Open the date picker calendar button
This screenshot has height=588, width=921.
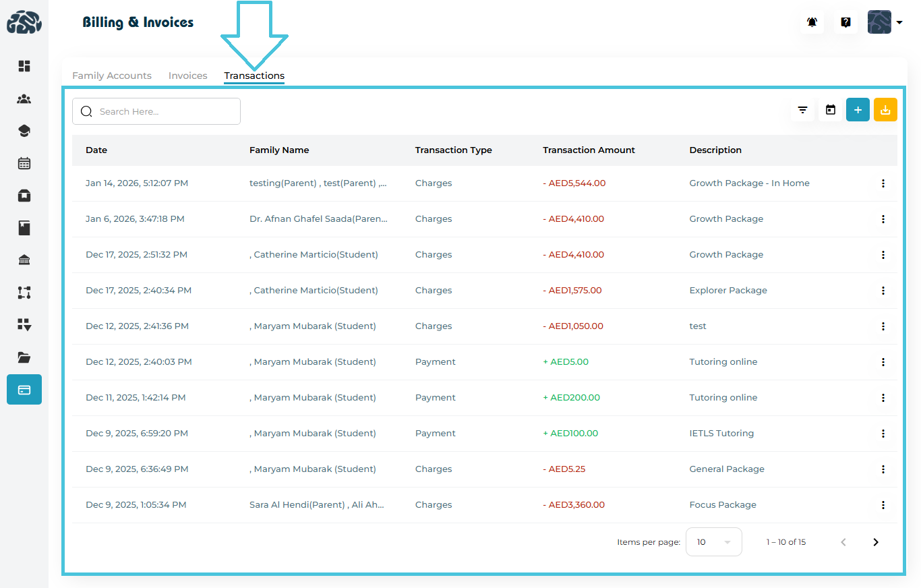(x=831, y=110)
